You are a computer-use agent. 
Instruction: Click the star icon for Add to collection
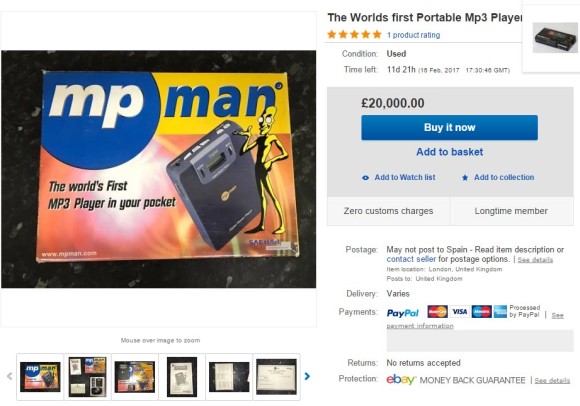tap(465, 178)
